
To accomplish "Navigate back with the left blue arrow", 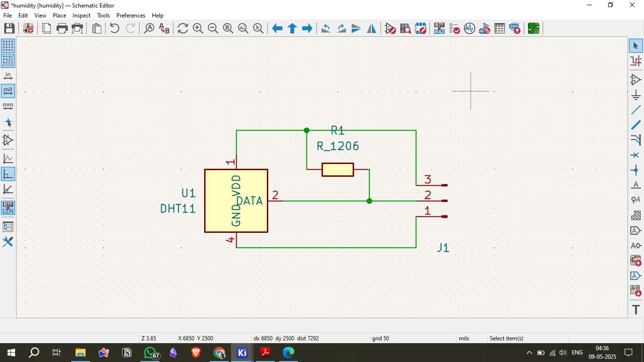I will pos(277,28).
